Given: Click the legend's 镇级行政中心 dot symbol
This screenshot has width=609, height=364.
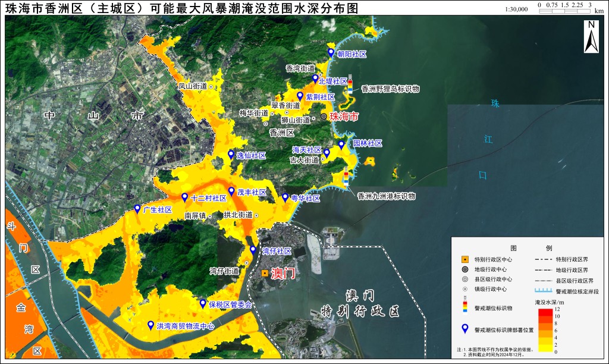Looking at the screenshot, I should pyautogui.click(x=465, y=289).
